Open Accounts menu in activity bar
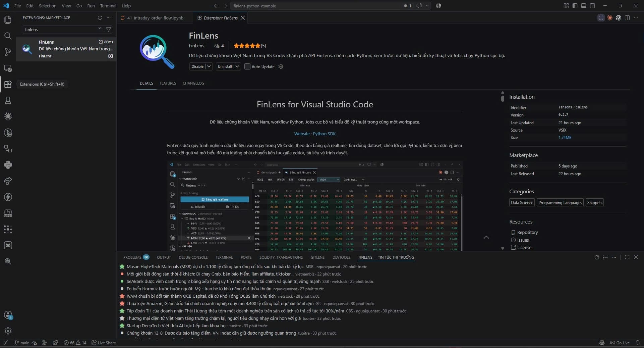The height and width of the screenshot is (348, 644). pyautogui.click(x=8, y=315)
